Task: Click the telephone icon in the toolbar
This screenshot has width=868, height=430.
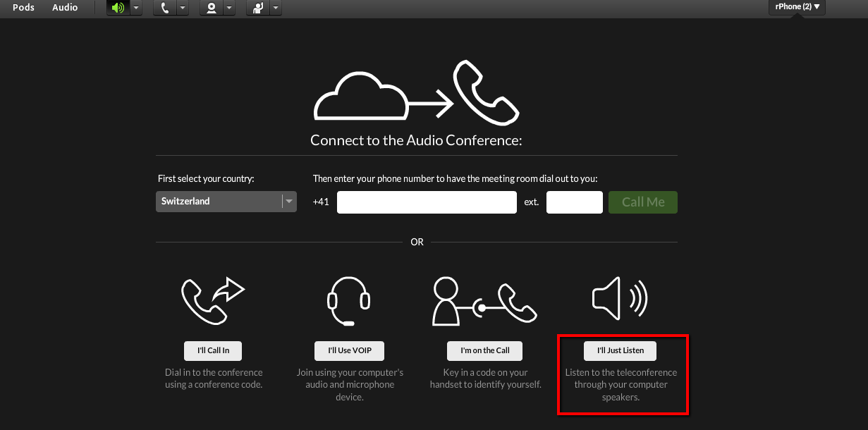Action: pyautogui.click(x=164, y=8)
